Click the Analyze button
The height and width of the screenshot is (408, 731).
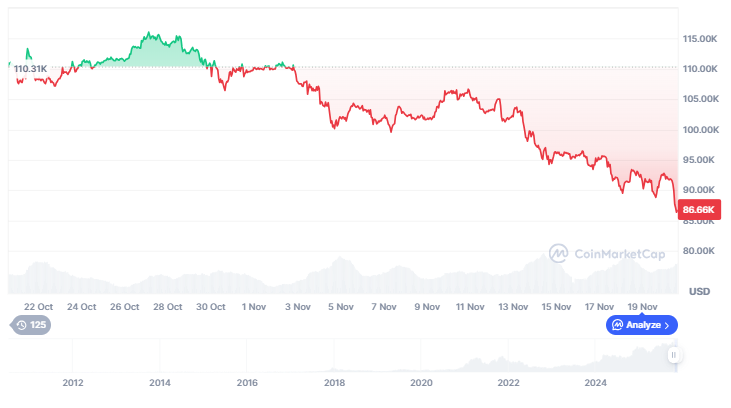[x=643, y=325]
